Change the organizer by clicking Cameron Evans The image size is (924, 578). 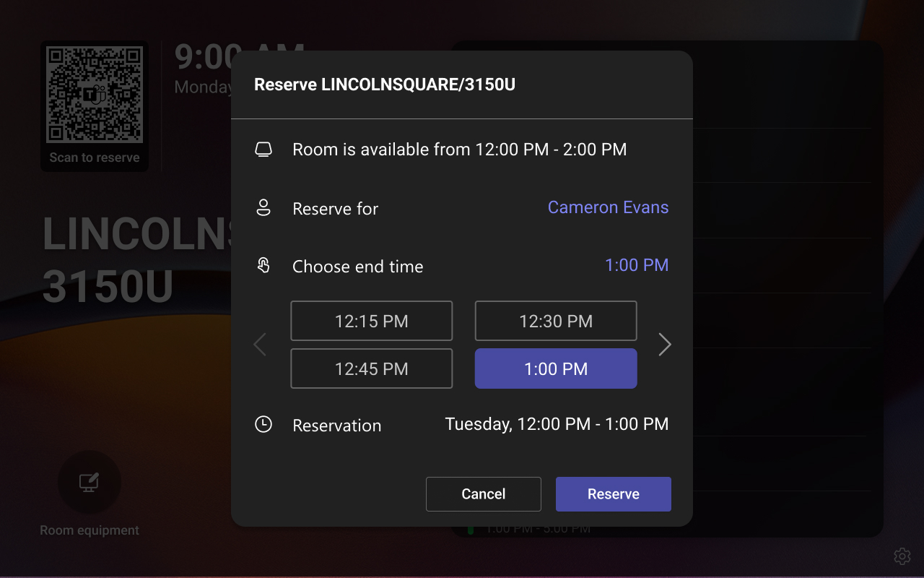tap(608, 207)
